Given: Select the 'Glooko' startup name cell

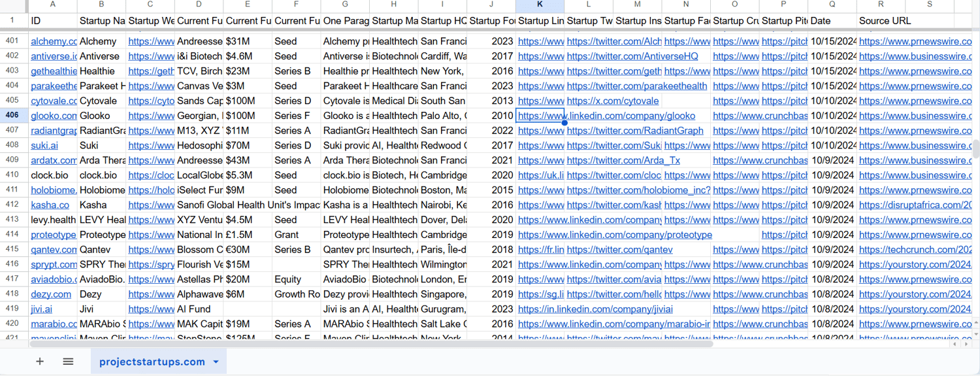Looking at the screenshot, I should pyautogui.click(x=101, y=116).
